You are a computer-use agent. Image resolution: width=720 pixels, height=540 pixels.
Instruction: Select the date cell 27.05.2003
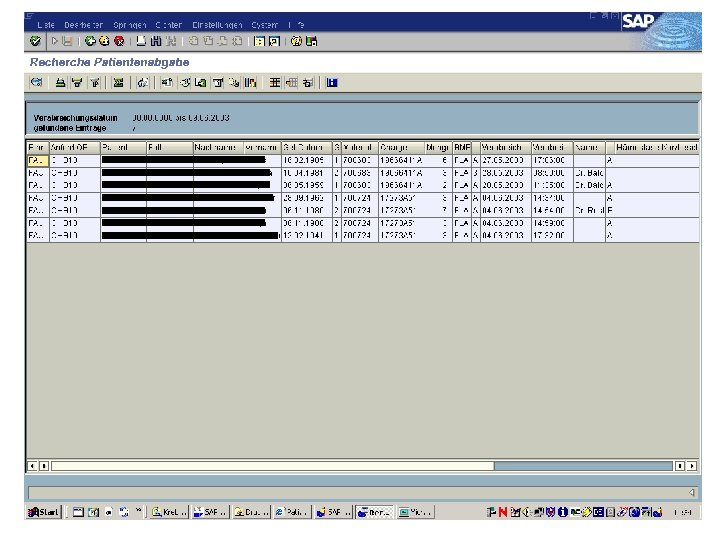click(506, 160)
